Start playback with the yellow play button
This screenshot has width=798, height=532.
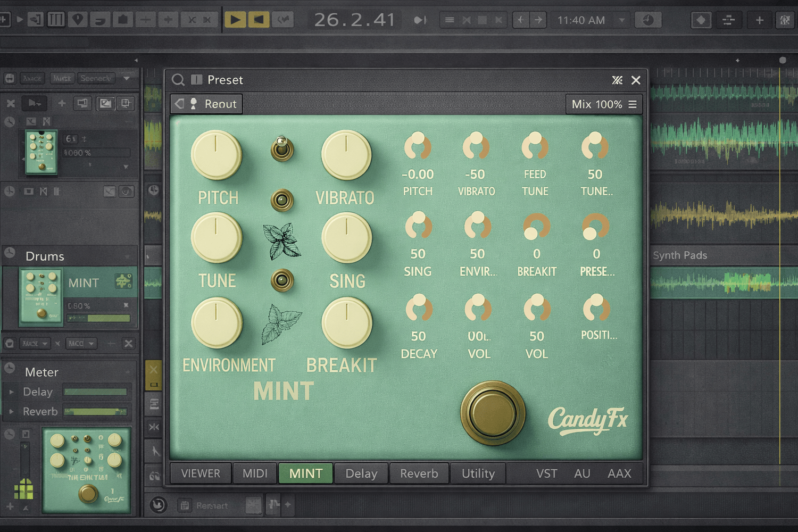(235, 20)
